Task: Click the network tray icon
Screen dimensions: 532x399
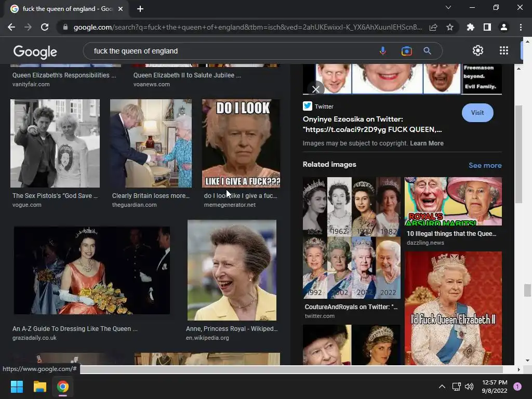Action: [456, 387]
